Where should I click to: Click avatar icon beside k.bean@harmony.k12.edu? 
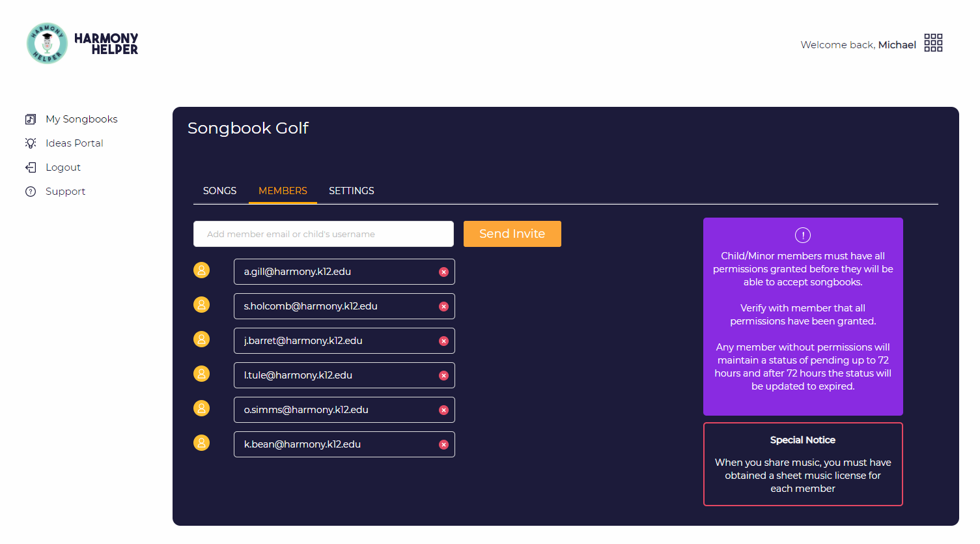202,442
